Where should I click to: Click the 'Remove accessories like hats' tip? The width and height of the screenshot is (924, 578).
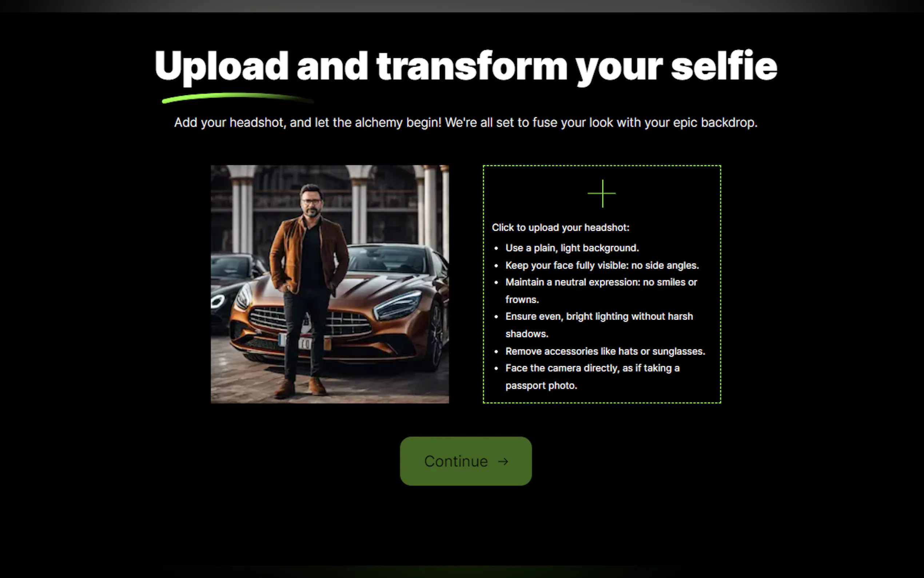605,351
